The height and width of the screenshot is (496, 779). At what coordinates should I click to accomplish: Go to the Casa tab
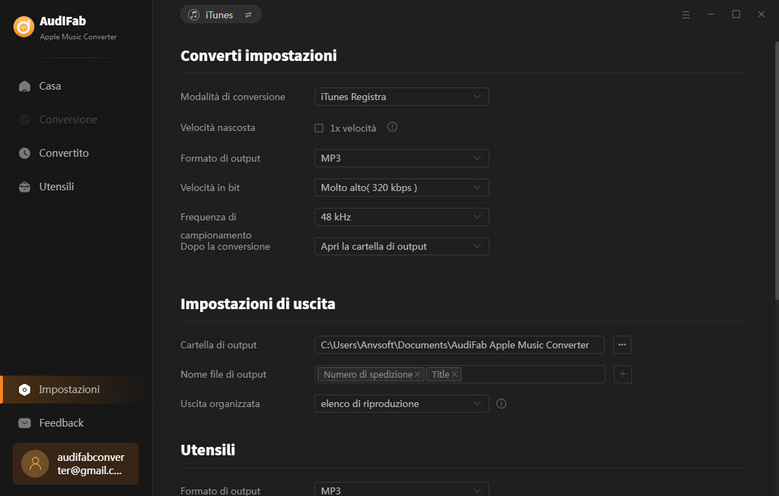click(x=50, y=86)
